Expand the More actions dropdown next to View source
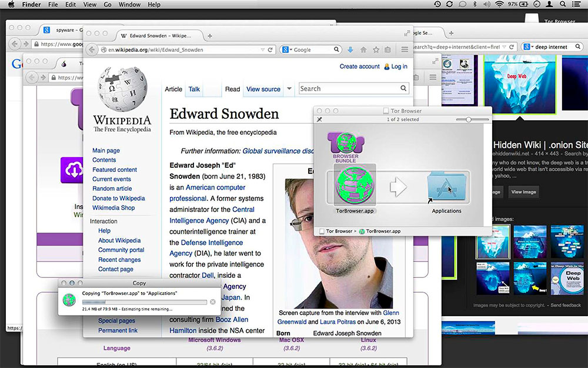Screen dimensions: 588x368 click(289, 89)
